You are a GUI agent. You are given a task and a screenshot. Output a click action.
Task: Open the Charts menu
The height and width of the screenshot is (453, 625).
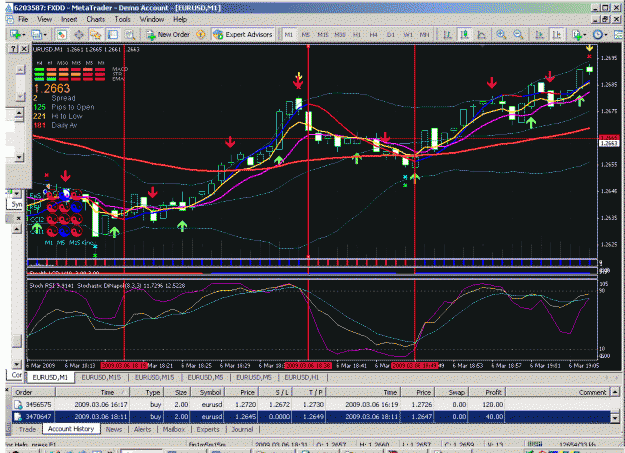click(96, 19)
